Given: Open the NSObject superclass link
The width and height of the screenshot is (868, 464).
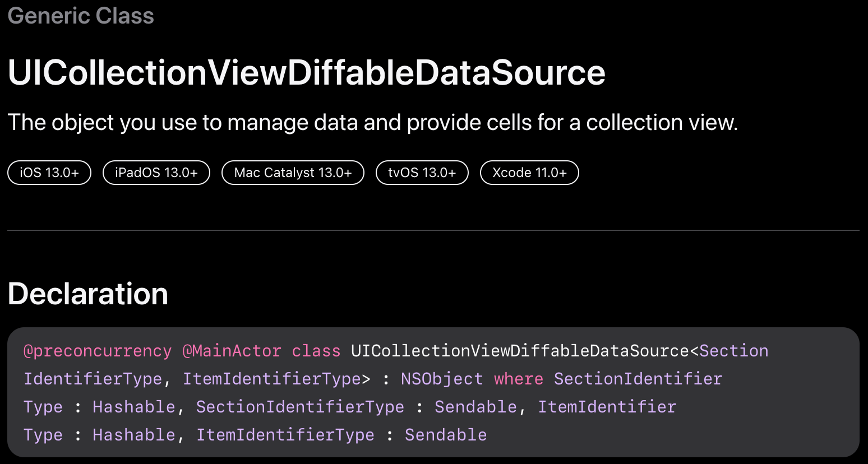Looking at the screenshot, I should click(x=442, y=379).
